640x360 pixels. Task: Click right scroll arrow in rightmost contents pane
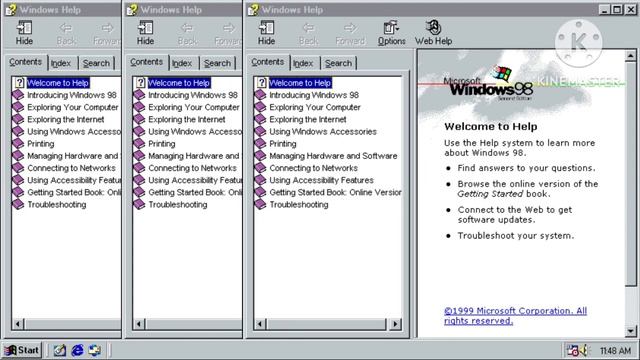pos(395,324)
